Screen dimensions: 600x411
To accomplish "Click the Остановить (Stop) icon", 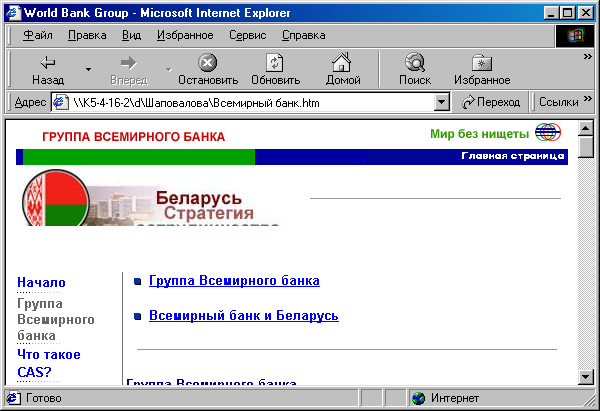I will click(208, 62).
